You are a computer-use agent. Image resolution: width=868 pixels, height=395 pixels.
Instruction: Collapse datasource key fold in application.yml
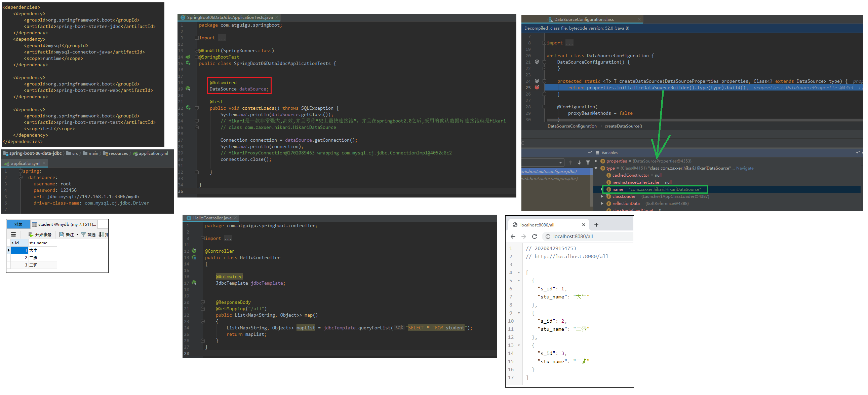click(x=20, y=177)
